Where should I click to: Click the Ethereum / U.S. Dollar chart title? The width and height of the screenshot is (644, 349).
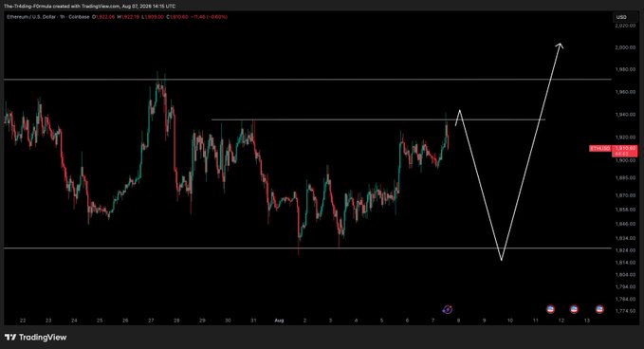pos(48,17)
